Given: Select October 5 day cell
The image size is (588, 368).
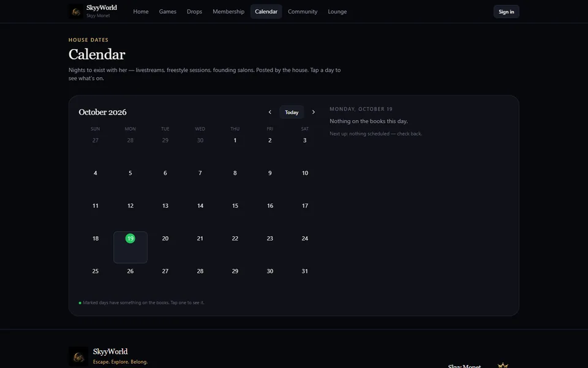Looking at the screenshot, I should [x=130, y=182].
